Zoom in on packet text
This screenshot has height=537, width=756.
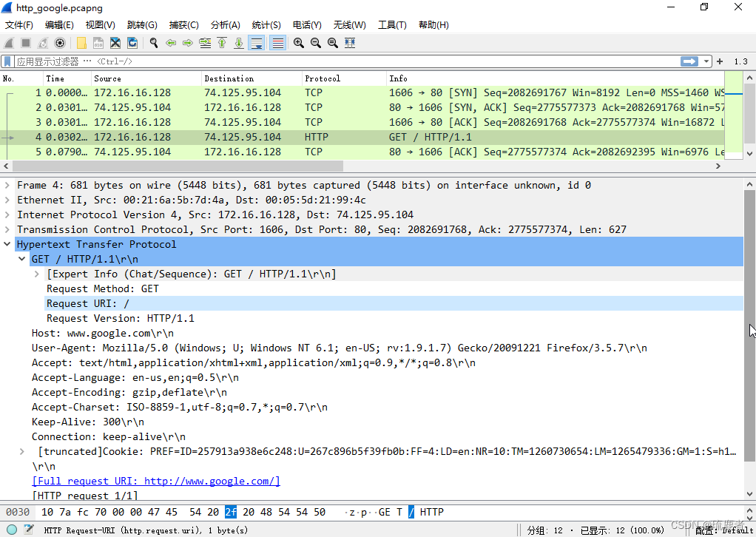point(299,43)
